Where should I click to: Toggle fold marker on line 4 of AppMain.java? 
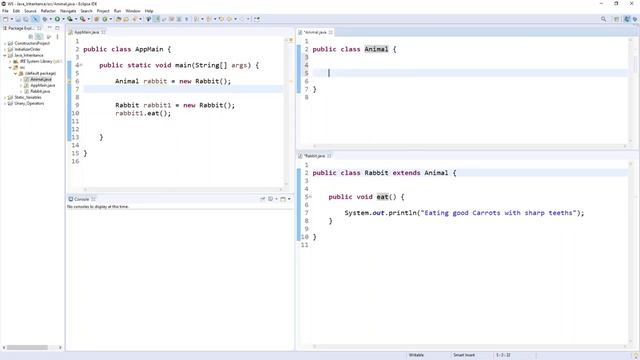tap(81, 65)
